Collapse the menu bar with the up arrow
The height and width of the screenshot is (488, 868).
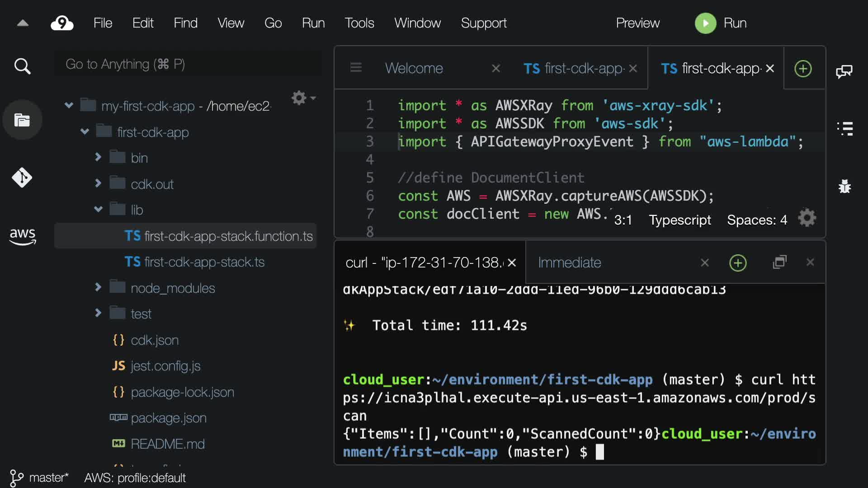[23, 23]
